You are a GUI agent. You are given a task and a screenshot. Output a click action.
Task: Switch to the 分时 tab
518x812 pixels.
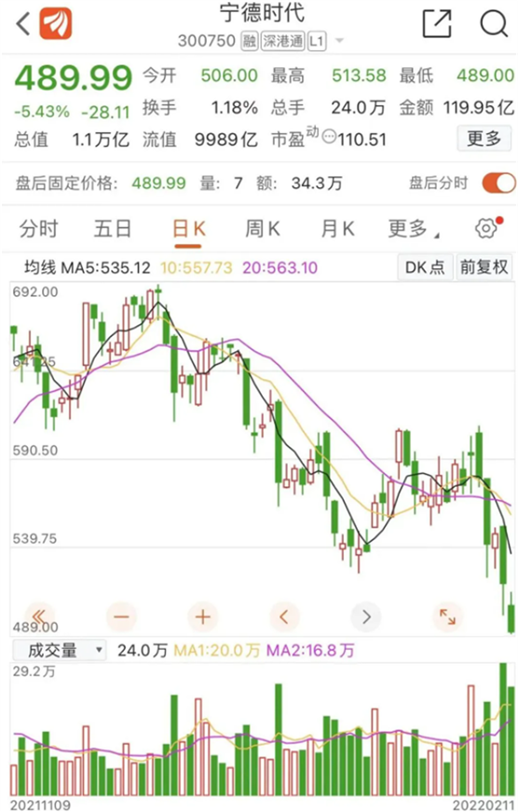click(x=39, y=228)
